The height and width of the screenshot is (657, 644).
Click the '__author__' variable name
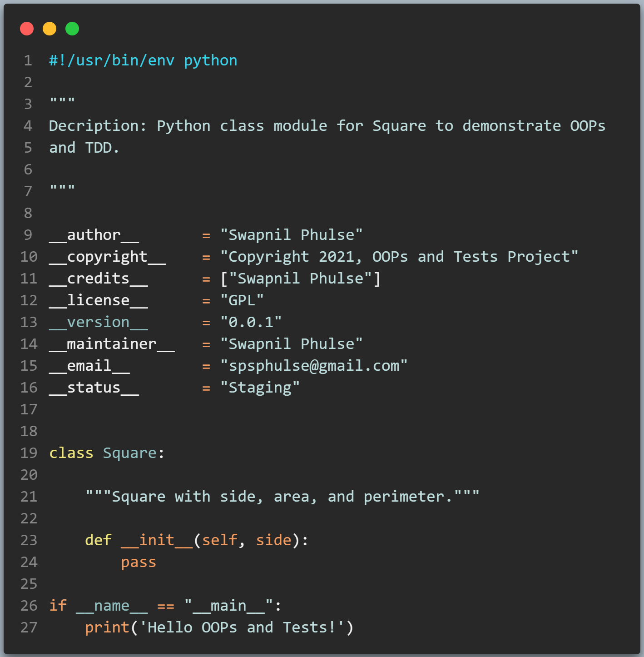[x=94, y=235]
